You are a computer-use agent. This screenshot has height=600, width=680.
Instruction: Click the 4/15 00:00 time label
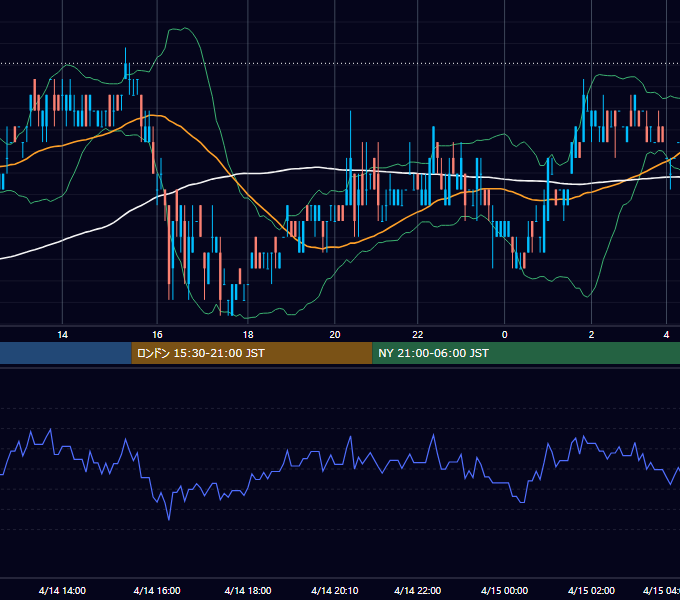(504, 590)
